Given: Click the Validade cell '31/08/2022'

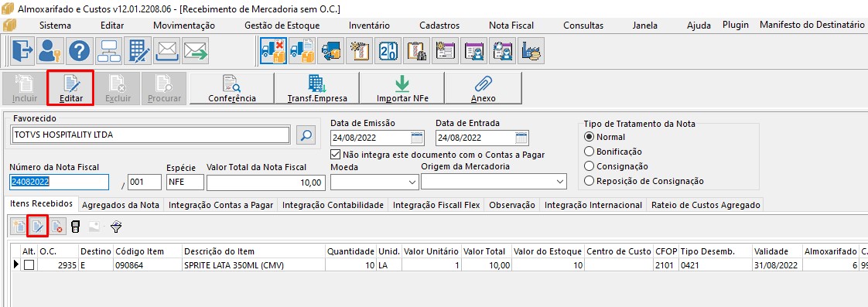Looking at the screenshot, I should click(x=777, y=265).
